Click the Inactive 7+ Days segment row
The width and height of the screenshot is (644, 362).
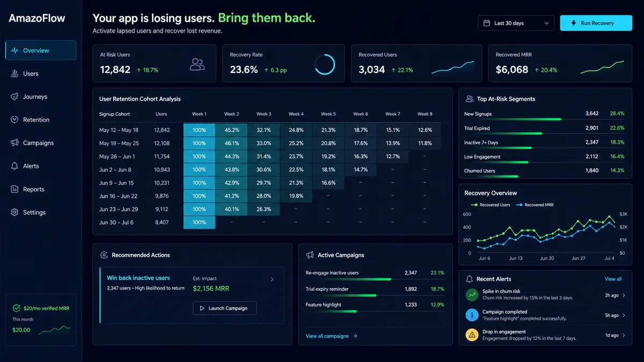[544, 143]
